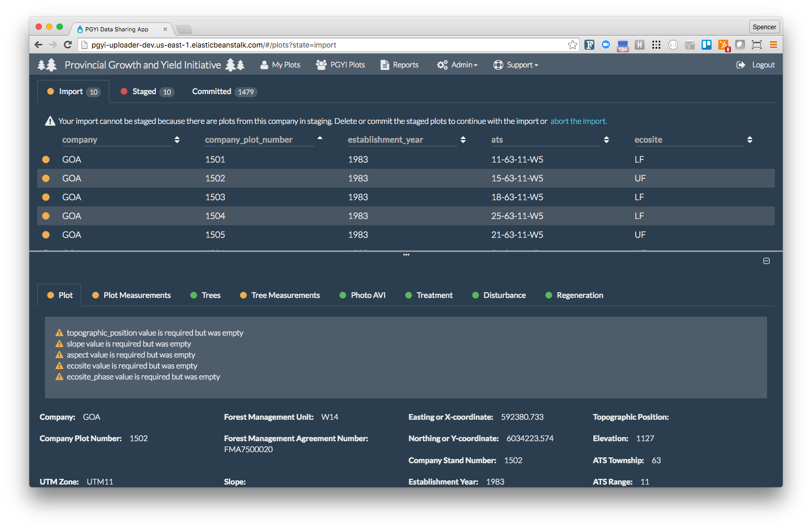Open the Trello extension icon
The height and width of the screenshot is (529, 812).
click(706, 45)
